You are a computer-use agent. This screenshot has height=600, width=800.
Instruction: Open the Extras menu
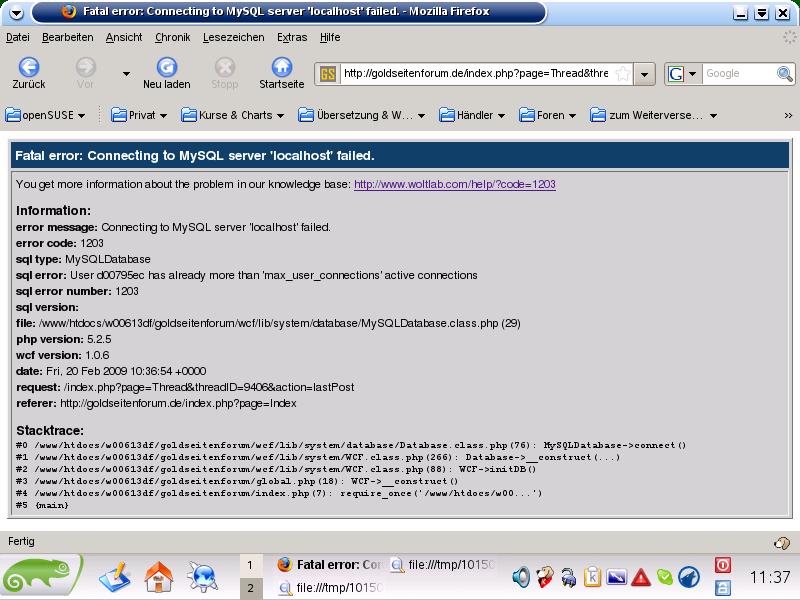click(292, 37)
